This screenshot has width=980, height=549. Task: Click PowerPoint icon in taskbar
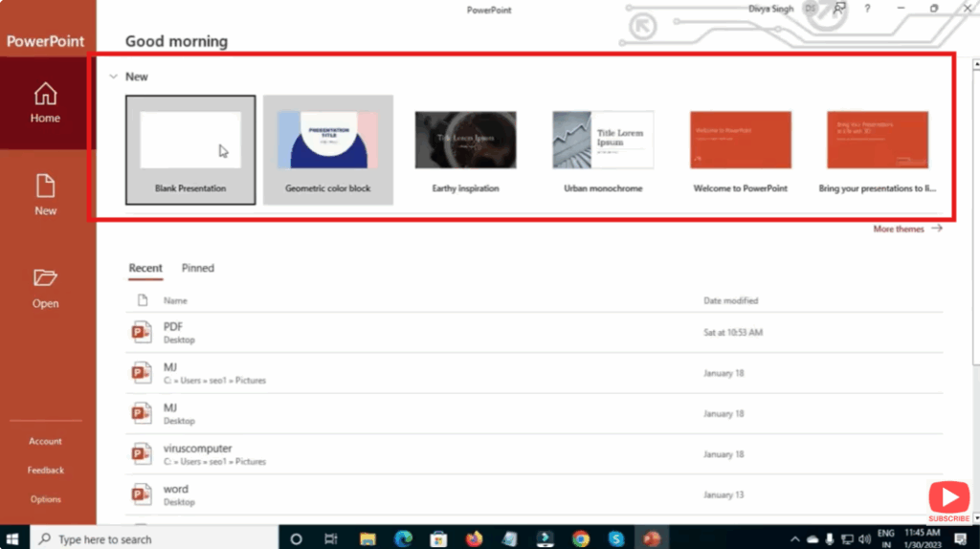pos(652,539)
